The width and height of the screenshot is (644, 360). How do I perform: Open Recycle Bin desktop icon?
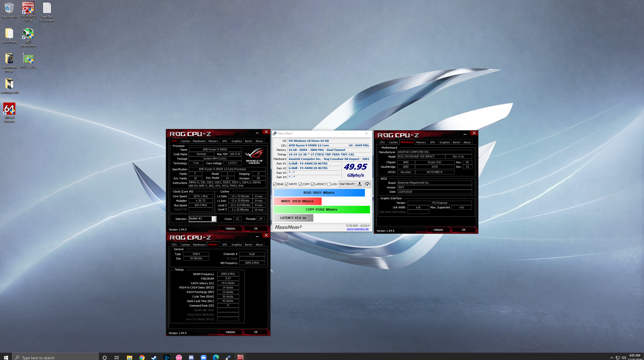(9, 10)
